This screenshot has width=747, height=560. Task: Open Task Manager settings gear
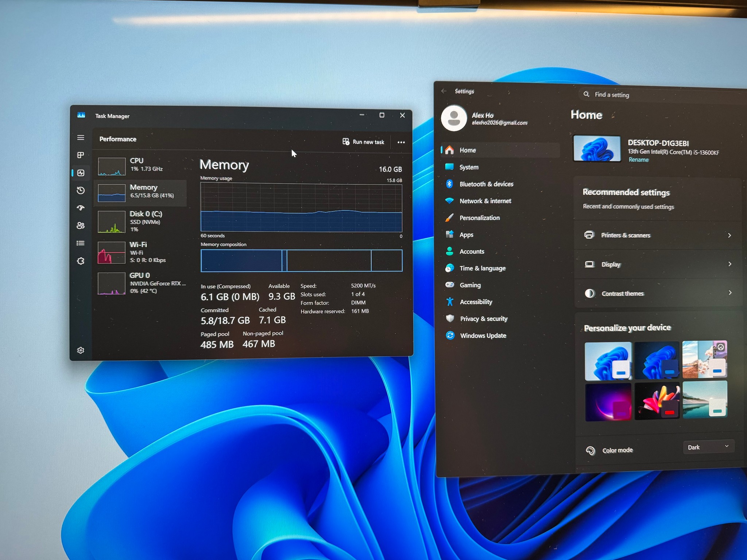click(x=81, y=350)
